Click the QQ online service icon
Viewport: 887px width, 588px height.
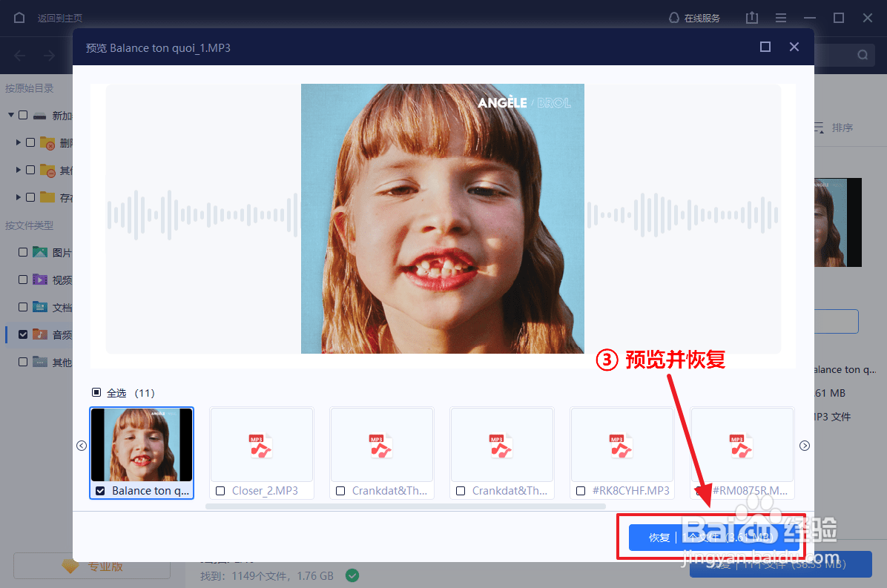(x=673, y=17)
